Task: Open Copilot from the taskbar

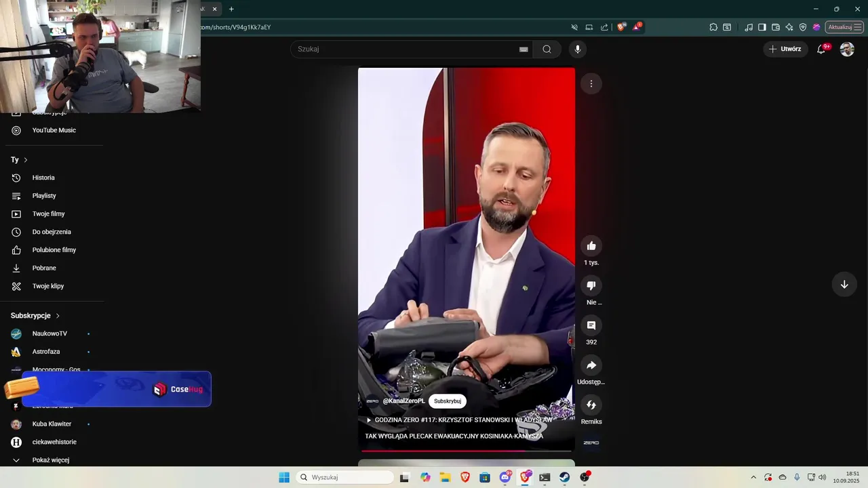Action: [x=425, y=477]
